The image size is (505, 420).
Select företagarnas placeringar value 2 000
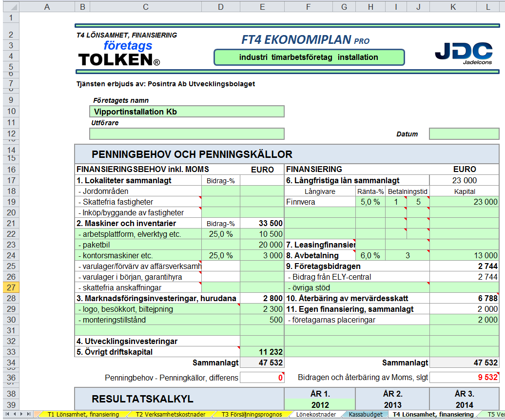coord(464,320)
